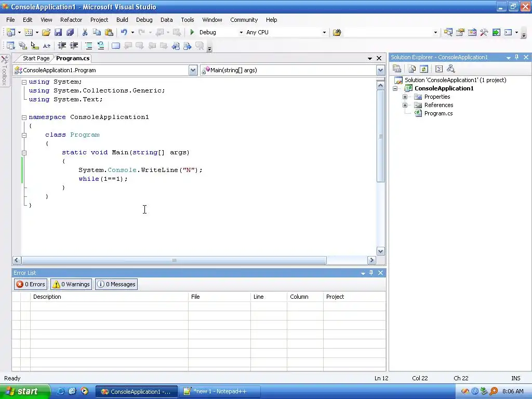Open the Toolbox hammer-and-wrench icon
This screenshot has height=399, width=532.
tap(484, 32)
